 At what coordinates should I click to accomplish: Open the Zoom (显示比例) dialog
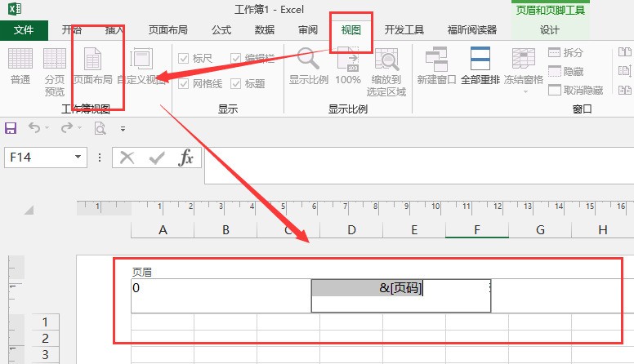click(x=309, y=67)
